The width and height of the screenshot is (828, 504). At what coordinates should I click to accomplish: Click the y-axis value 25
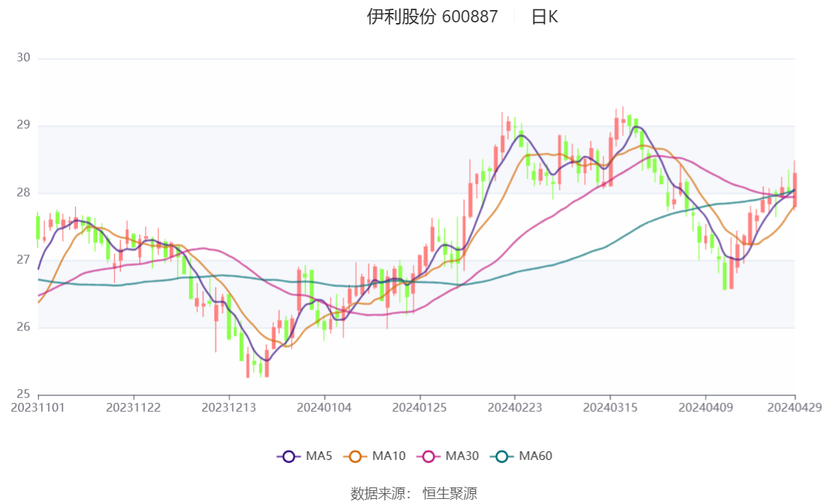tap(23, 394)
